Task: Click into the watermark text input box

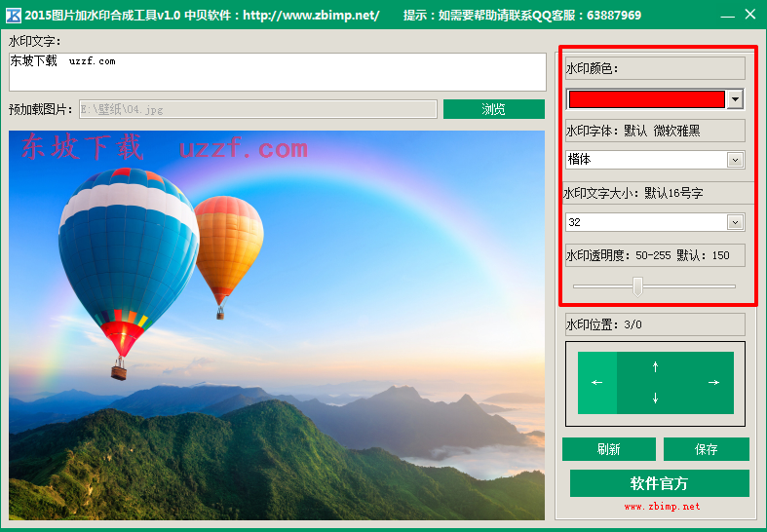Action: click(278, 72)
